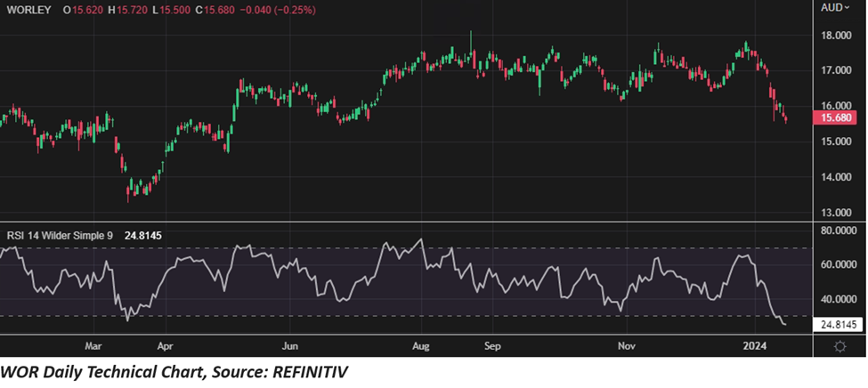The width and height of the screenshot is (868, 388).
Task: Click the 40.0000 RSI scale level
Action: [838, 299]
